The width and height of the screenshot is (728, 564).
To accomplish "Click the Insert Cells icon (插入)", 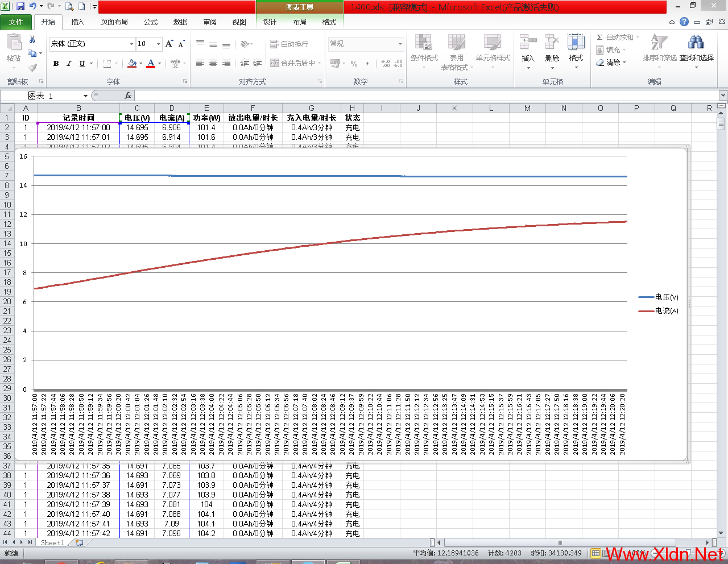I will [528, 42].
